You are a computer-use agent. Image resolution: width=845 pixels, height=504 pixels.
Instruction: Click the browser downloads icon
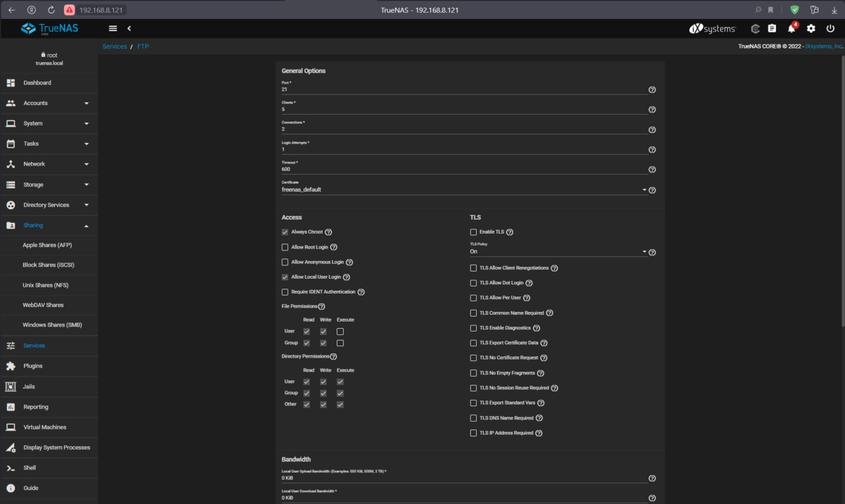pos(834,10)
